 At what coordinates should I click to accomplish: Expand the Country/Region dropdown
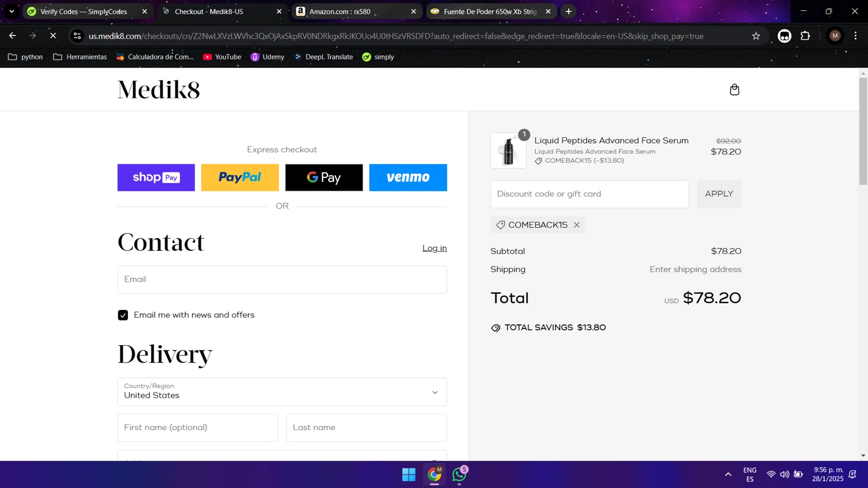click(x=282, y=392)
